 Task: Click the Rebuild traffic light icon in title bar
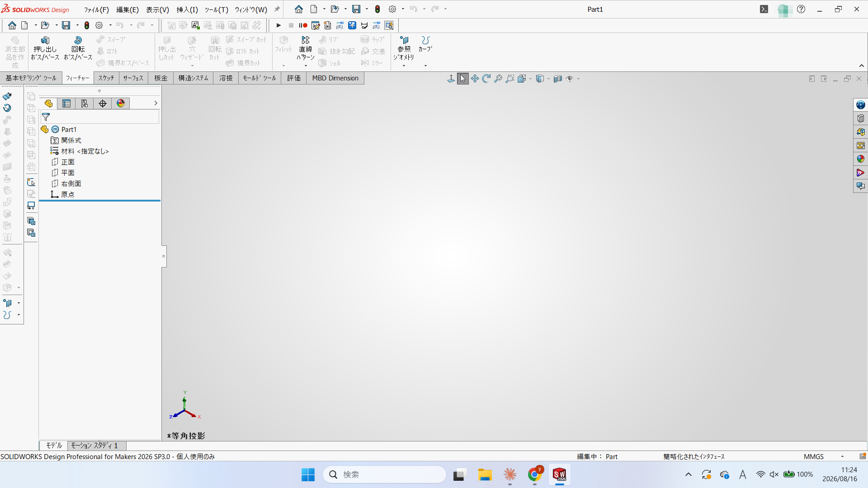click(377, 9)
